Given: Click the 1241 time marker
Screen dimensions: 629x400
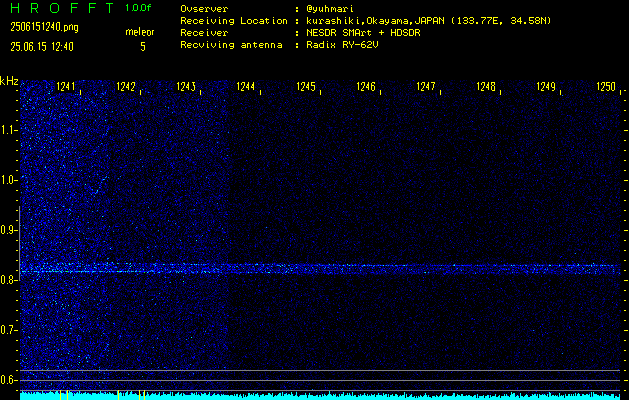Looking at the screenshot, I should click(x=66, y=87).
